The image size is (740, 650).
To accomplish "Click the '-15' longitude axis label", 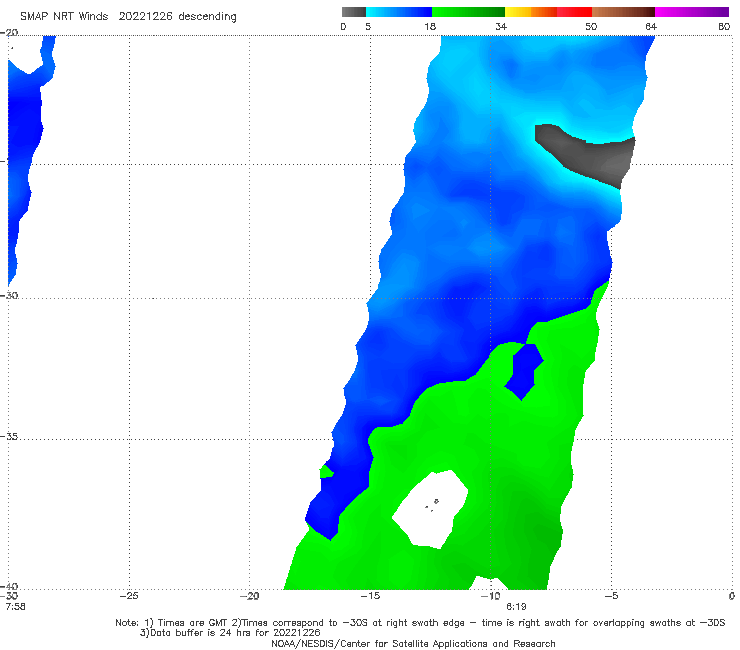I will coord(370,596).
